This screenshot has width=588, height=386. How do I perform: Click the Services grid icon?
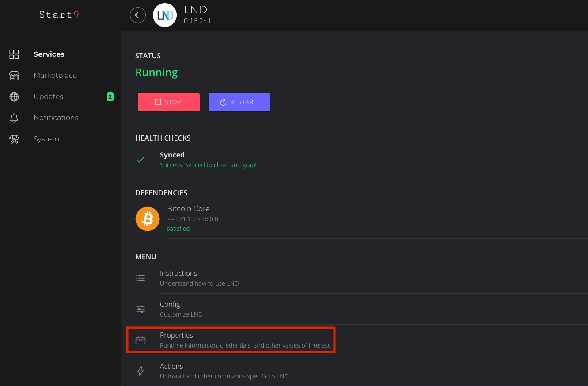14,54
